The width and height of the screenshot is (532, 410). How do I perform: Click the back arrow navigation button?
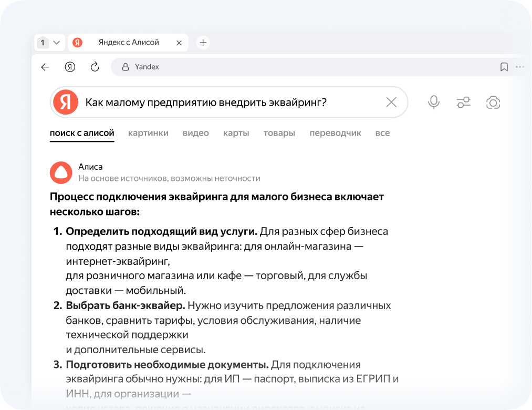pyautogui.click(x=45, y=67)
